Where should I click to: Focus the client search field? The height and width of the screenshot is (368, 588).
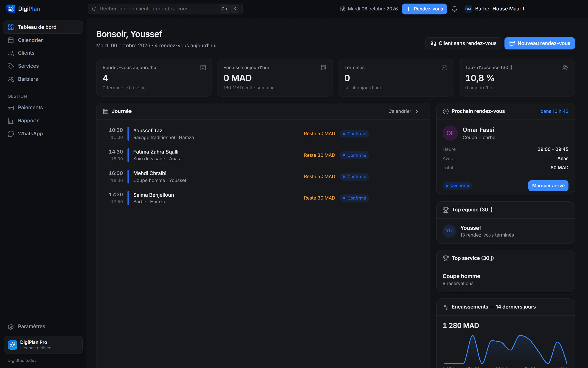point(165,9)
